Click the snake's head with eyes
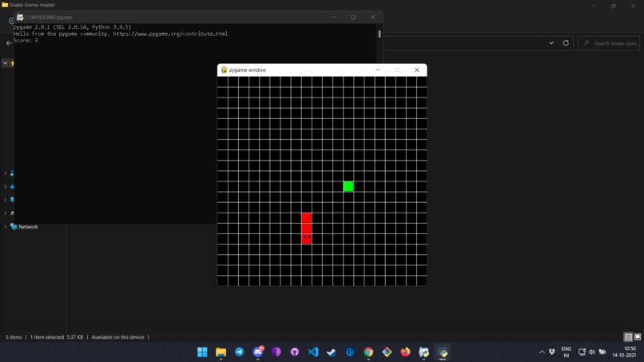644x362 pixels. pos(306,239)
